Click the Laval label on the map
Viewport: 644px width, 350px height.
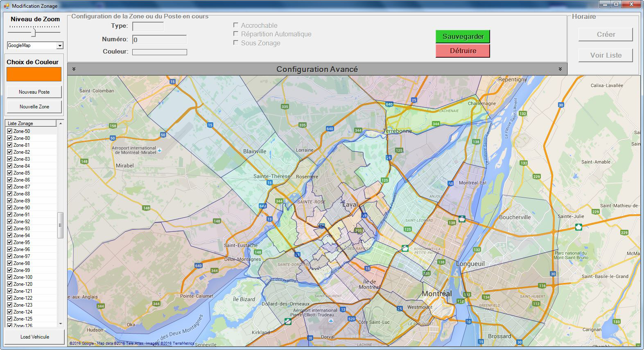pyautogui.click(x=350, y=204)
